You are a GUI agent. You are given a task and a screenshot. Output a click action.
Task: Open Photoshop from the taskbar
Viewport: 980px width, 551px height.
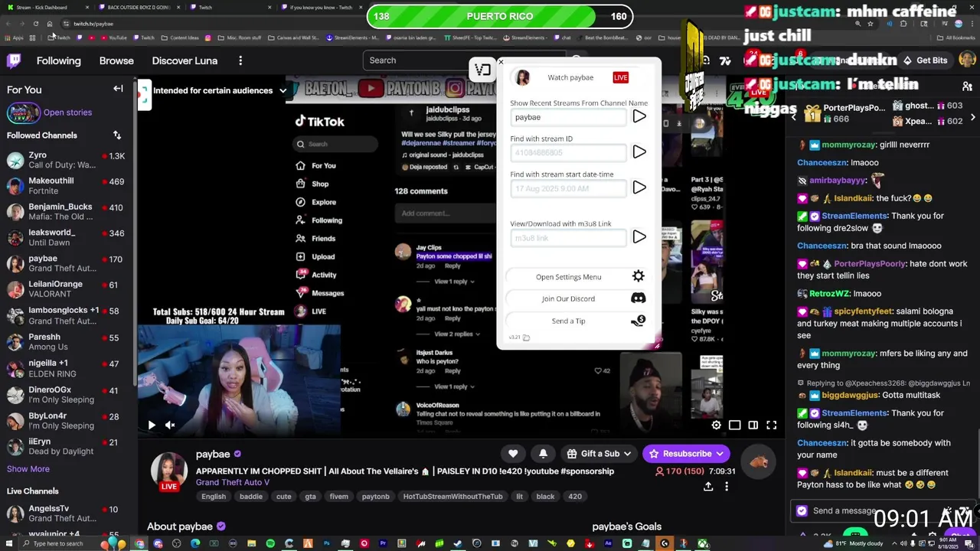coord(327,544)
